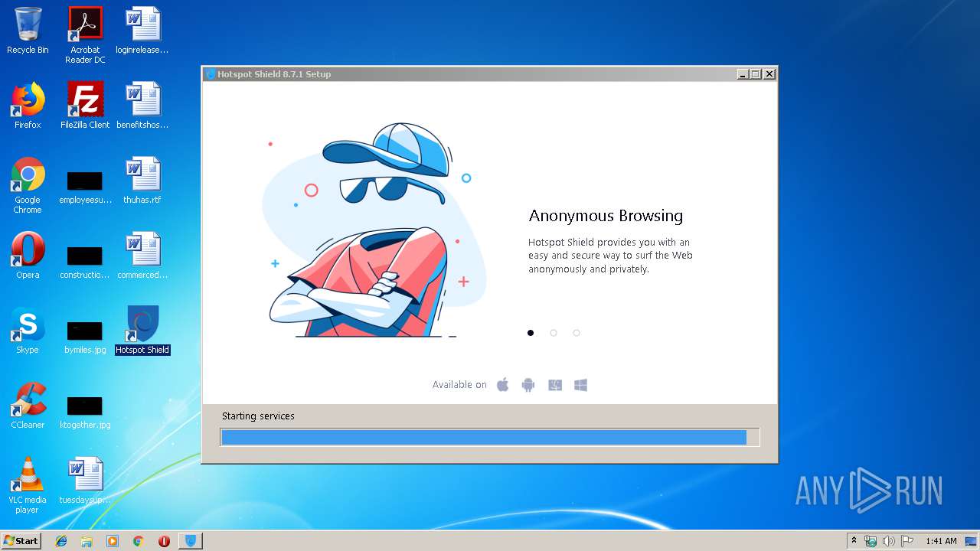
Task: Click the 'Starting services' status text
Action: pyautogui.click(x=258, y=416)
